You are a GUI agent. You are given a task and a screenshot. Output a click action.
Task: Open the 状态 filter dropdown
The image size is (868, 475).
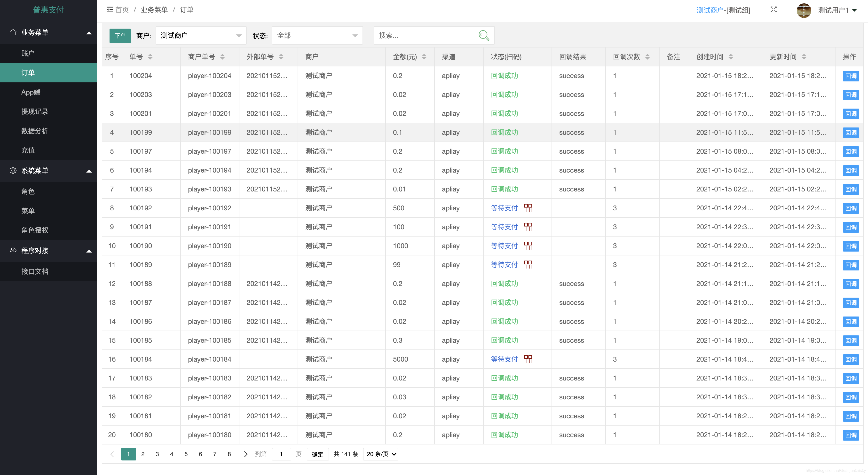point(317,35)
